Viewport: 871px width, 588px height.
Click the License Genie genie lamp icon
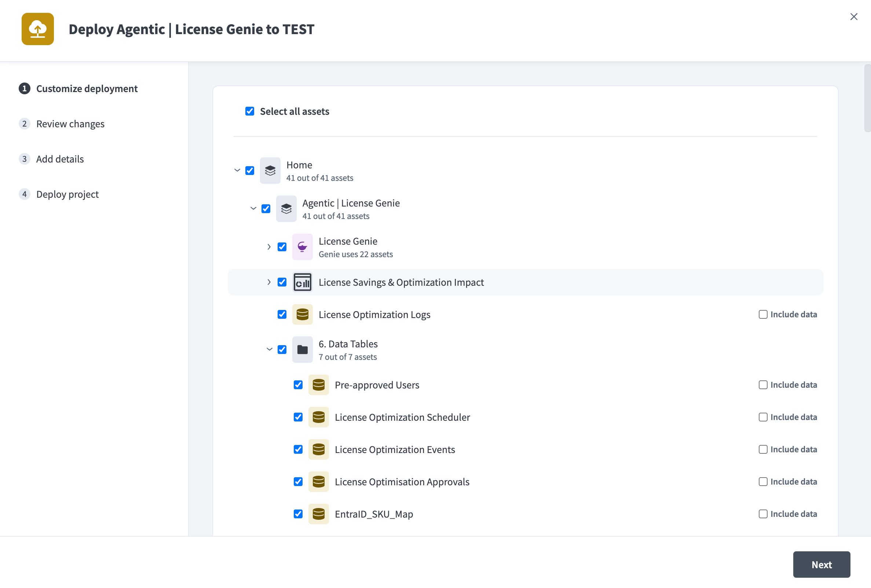tap(302, 247)
